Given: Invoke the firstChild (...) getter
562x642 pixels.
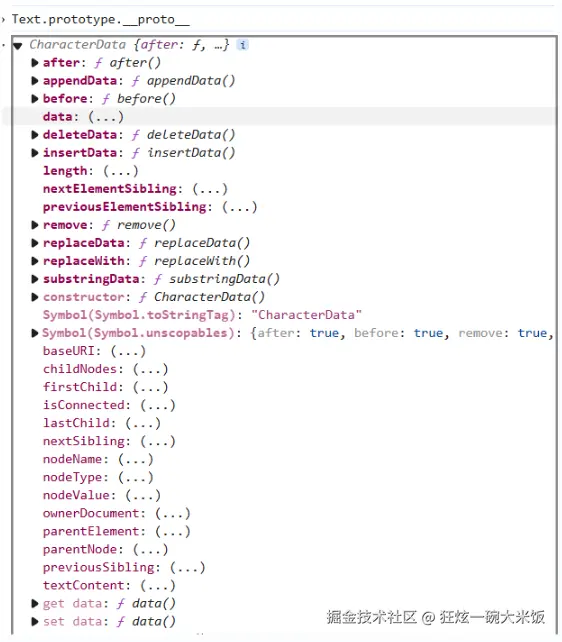Looking at the screenshot, I should click(150, 387).
